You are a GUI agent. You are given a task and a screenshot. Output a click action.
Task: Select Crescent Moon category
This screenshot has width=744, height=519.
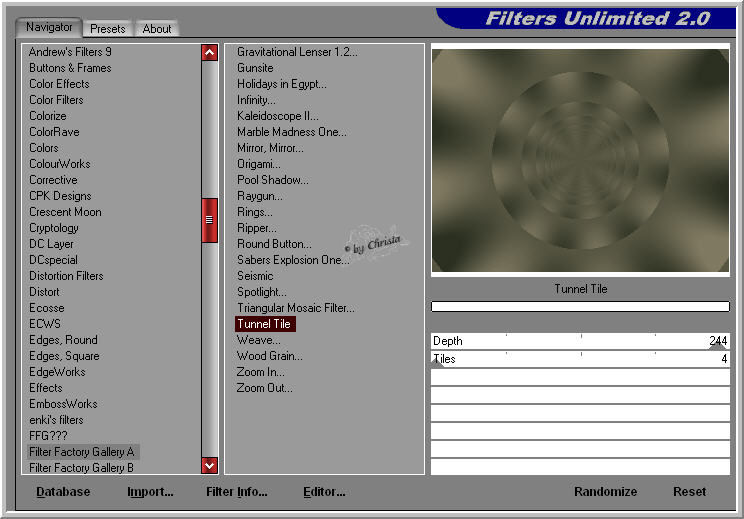click(x=65, y=212)
